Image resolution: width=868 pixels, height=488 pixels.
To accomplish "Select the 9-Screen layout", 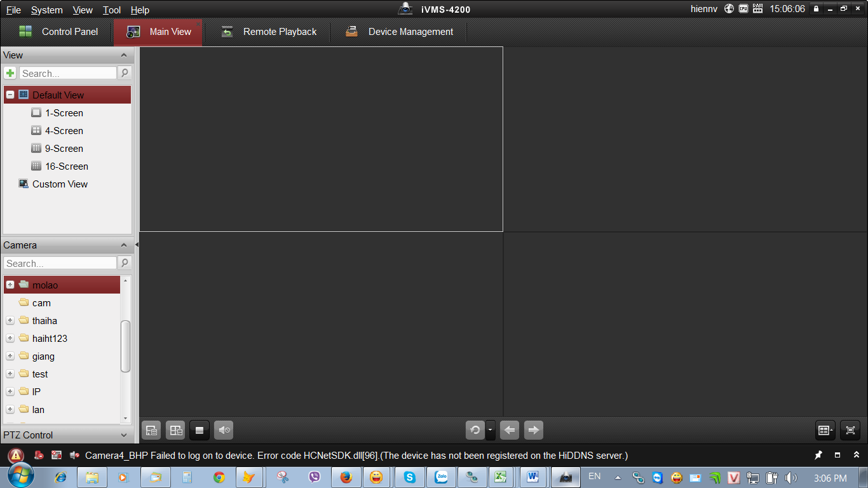I will (64, 149).
